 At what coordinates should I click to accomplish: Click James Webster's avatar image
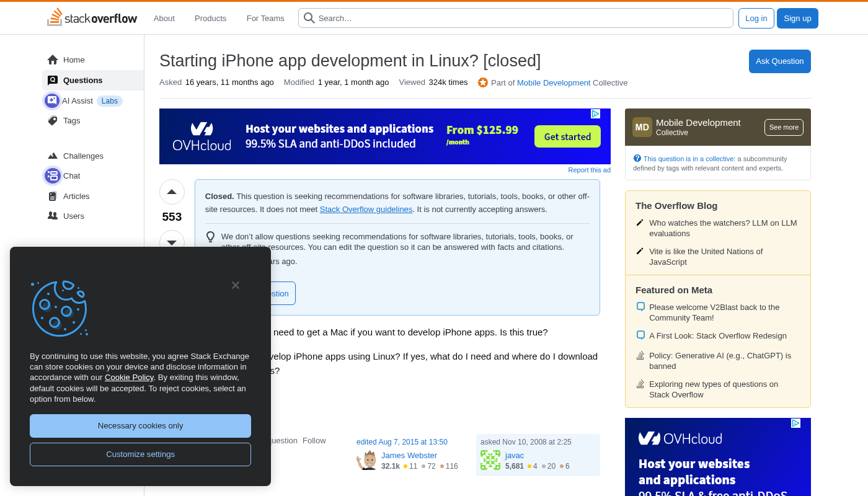coord(366,460)
